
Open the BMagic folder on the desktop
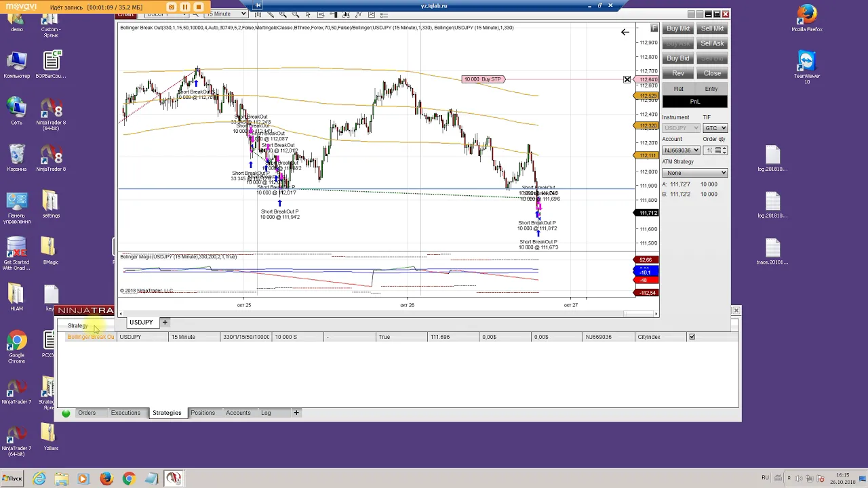point(50,251)
